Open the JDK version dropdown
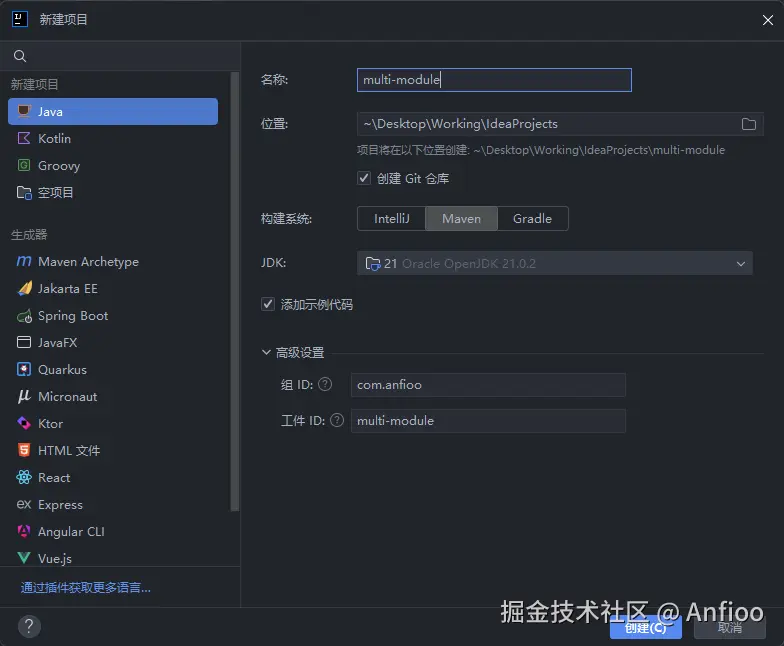 (x=554, y=263)
